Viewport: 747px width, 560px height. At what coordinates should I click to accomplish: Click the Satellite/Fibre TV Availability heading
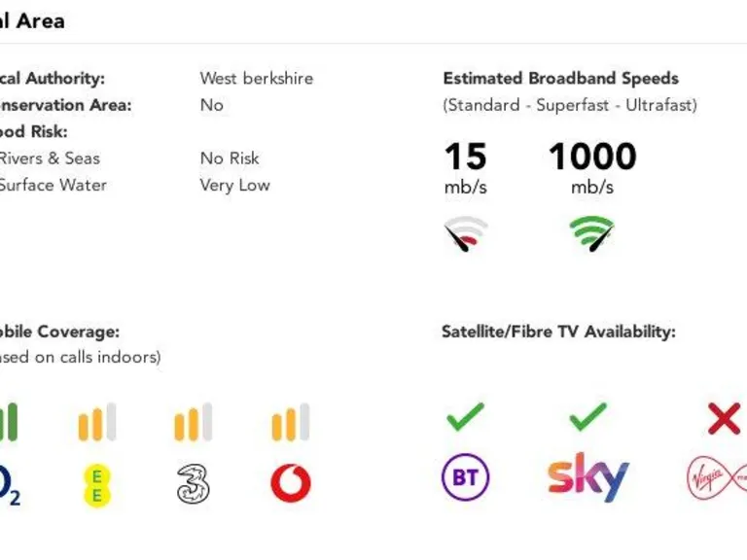[559, 332]
